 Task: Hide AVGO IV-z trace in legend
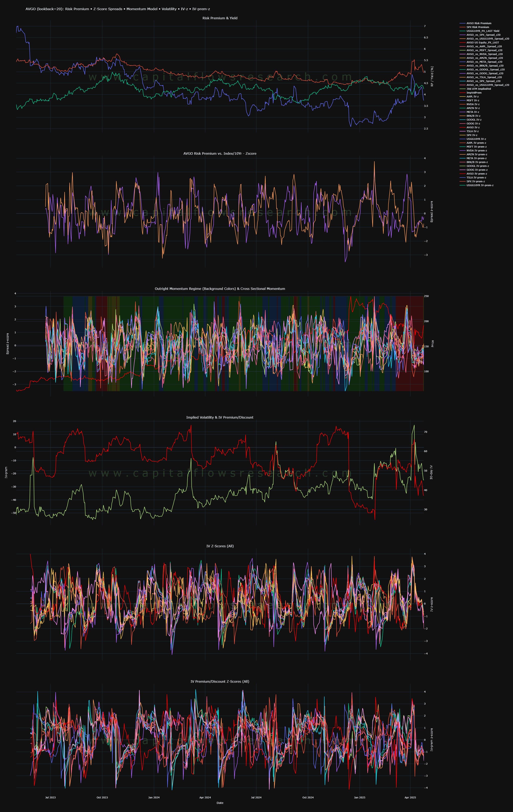coord(470,127)
